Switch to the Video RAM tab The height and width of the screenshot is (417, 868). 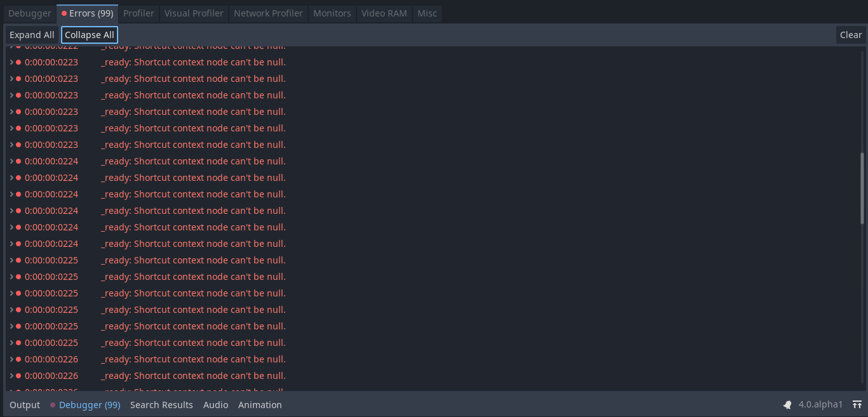pyautogui.click(x=384, y=13)
